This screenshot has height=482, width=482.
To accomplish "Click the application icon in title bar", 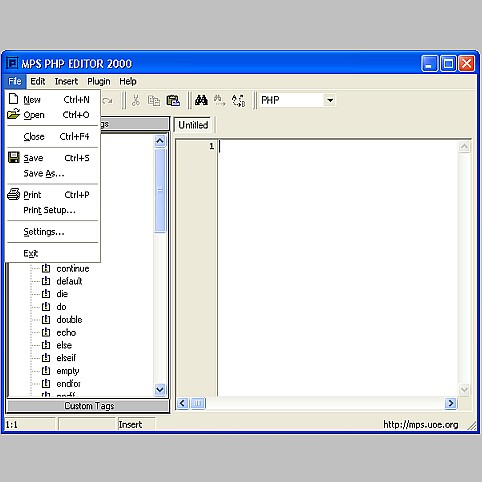I will click(x=12, y=63).
